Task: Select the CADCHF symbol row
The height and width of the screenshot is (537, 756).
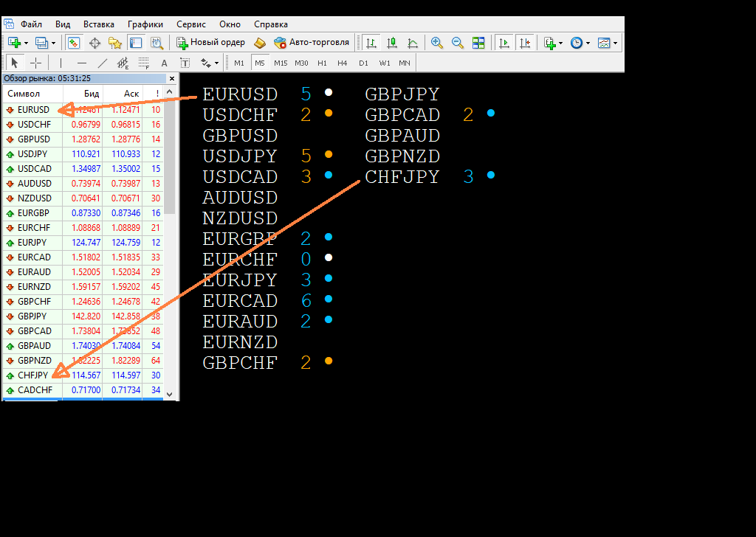Action: (83, 389)
